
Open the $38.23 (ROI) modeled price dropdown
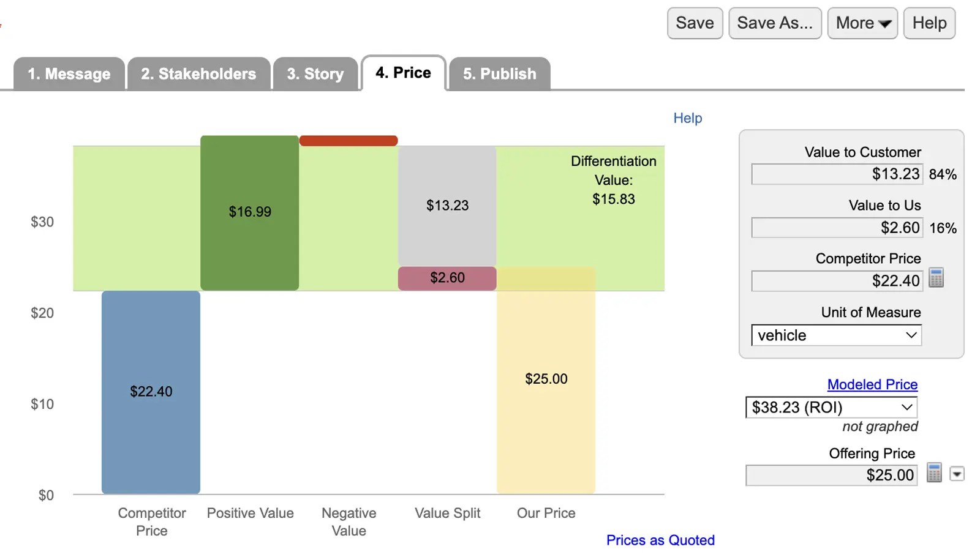(x=831, y=408)
